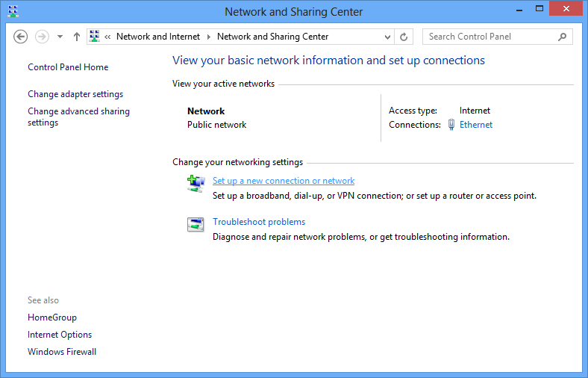Go up one level with the up arrow
The height and width of the screenshot is (378, 588).
point(77,37)
